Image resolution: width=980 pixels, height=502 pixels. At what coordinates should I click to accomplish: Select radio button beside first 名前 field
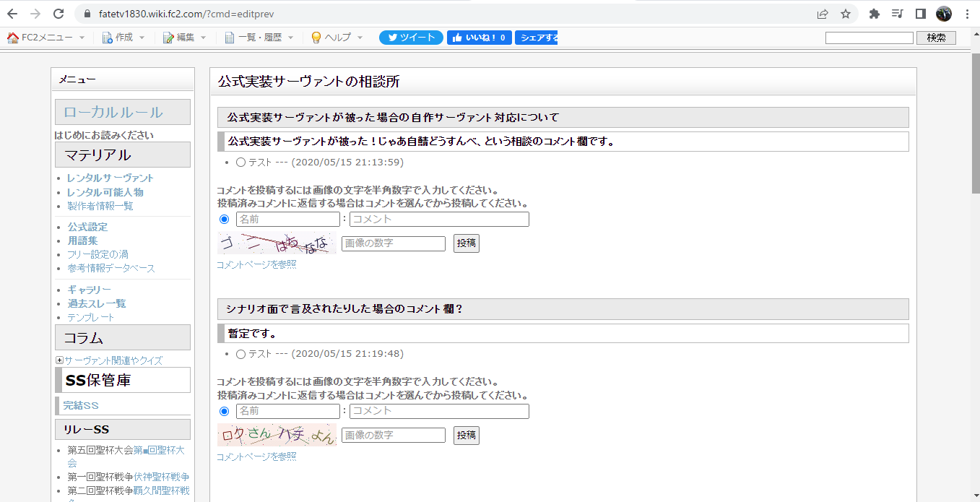pyautogui.click(x=224, y=219)
